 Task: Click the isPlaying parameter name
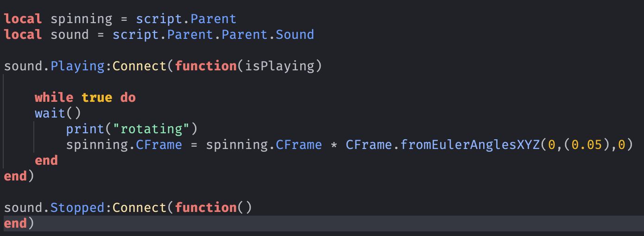point(279,66)
